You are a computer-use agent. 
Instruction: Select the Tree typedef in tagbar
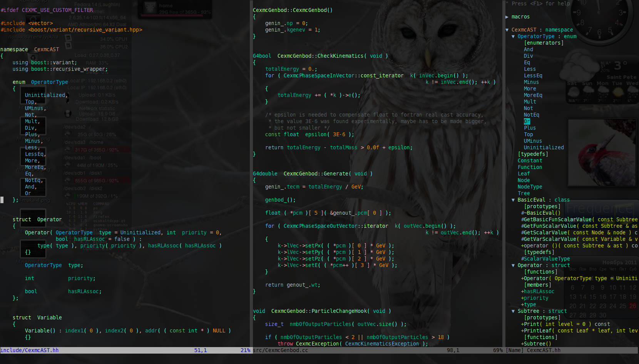coord(524,193)
